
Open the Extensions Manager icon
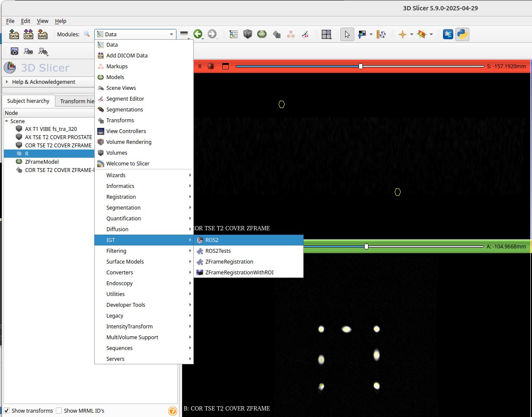coord(448,34)
